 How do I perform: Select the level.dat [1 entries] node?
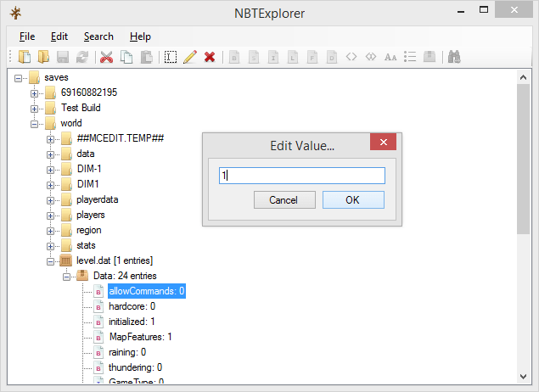tap(115, 260)
